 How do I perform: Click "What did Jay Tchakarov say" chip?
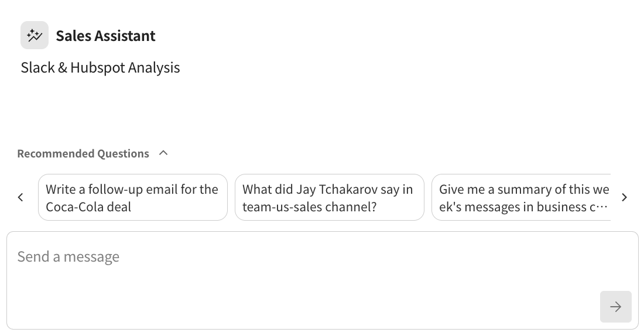click(x=329, y=197)
